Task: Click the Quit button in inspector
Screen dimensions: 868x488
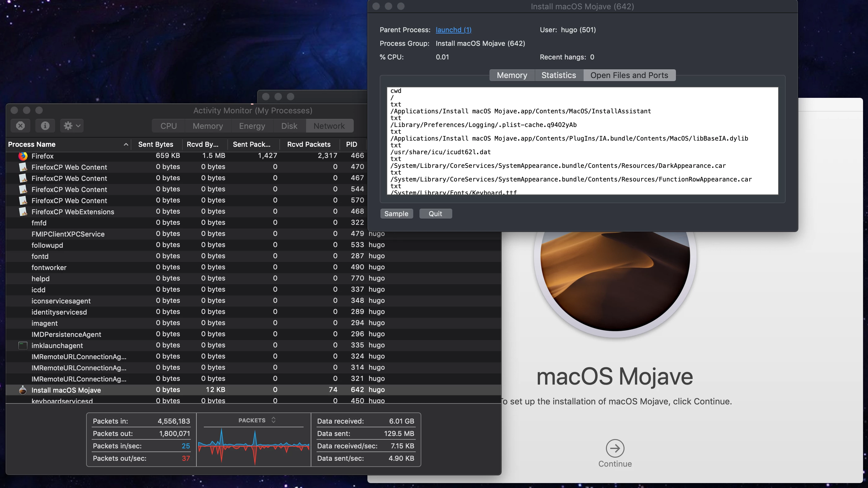Action: (x=435, y=214)
